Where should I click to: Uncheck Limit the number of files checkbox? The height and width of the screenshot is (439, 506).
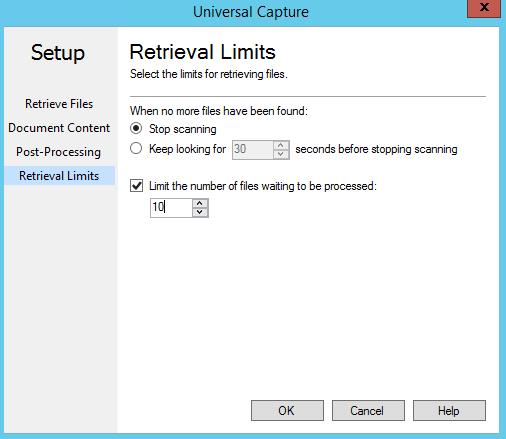136,186
